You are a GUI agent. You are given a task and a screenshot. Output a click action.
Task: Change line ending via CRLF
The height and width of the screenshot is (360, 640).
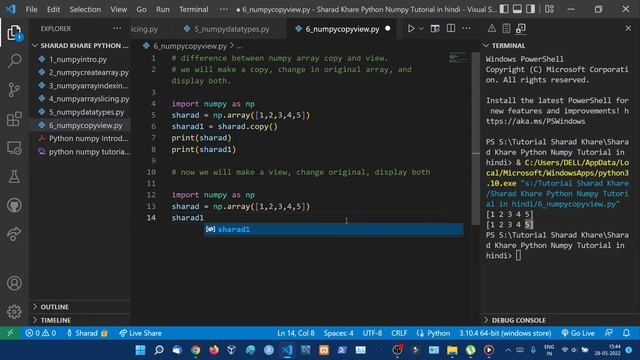[399, 333]
